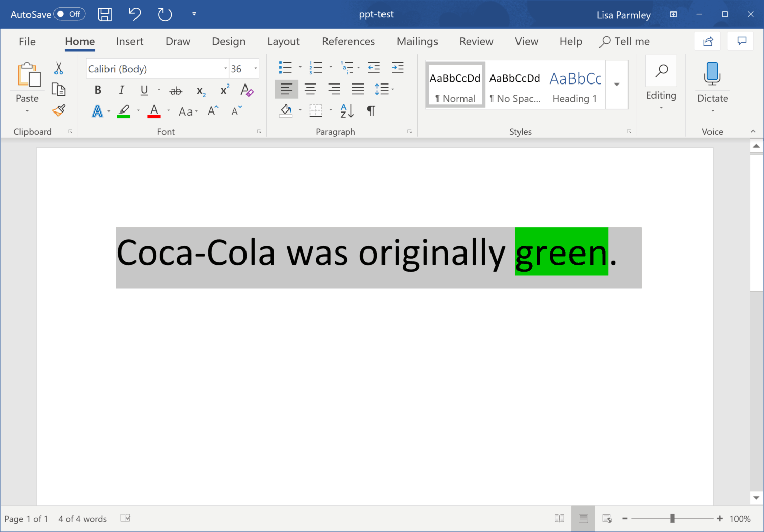Click the Tell me search box

pos(625,41)
